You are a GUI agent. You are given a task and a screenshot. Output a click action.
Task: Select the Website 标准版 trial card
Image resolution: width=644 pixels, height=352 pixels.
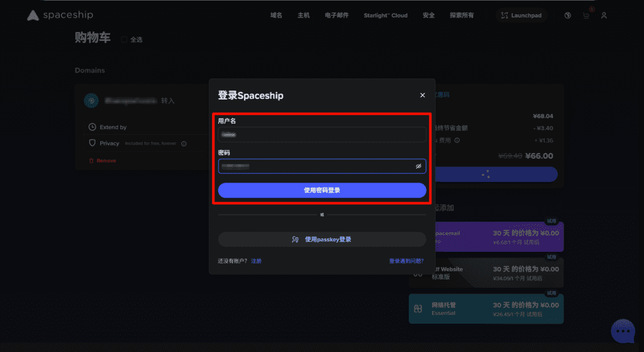coord(486,273)
